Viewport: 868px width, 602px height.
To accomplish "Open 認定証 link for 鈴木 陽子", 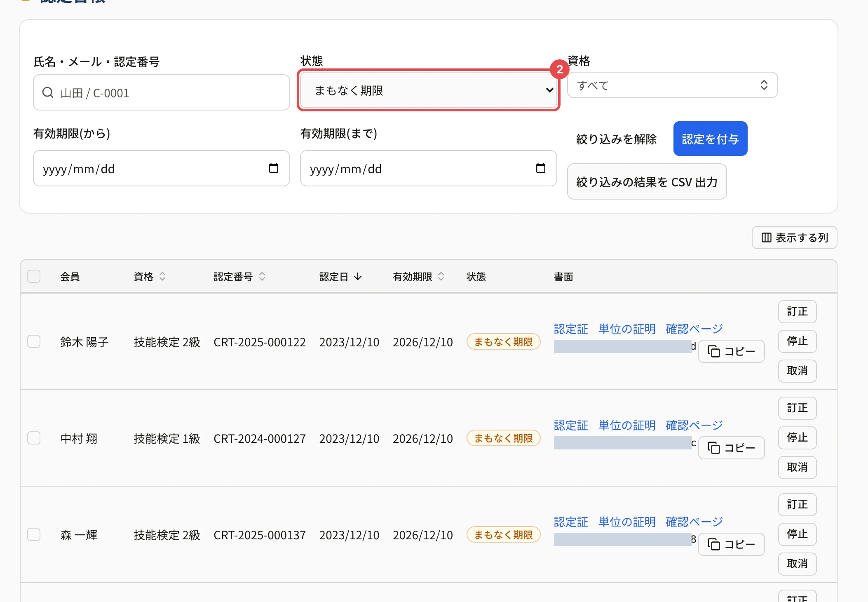I will tap(571, 329).
